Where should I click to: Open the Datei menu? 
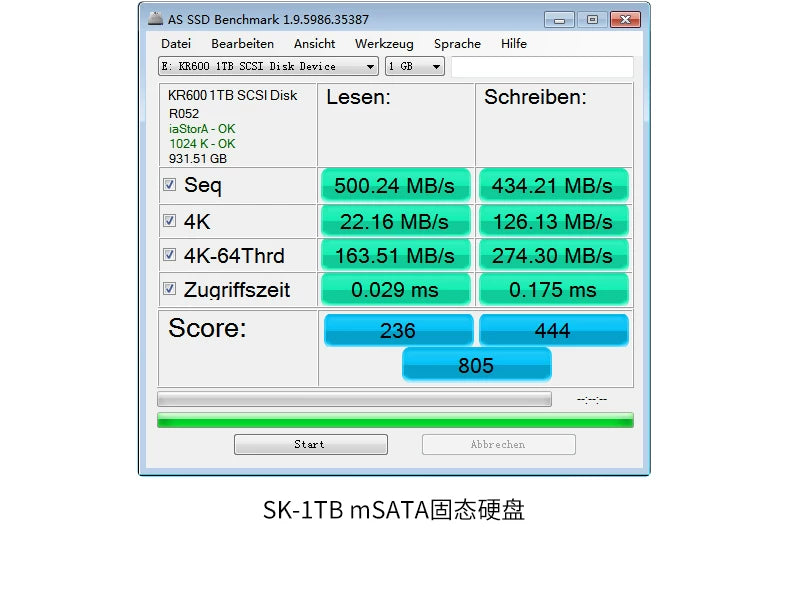click(x=176, y=44)
